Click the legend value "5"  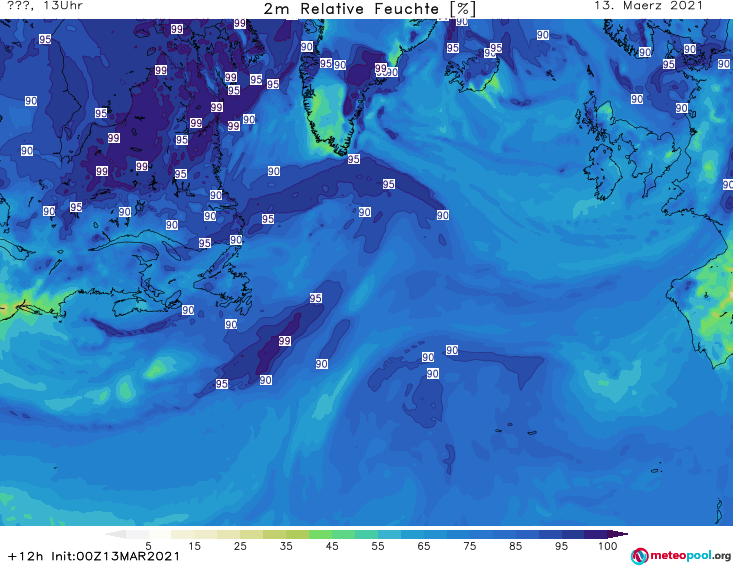click(x=148, y=546)
